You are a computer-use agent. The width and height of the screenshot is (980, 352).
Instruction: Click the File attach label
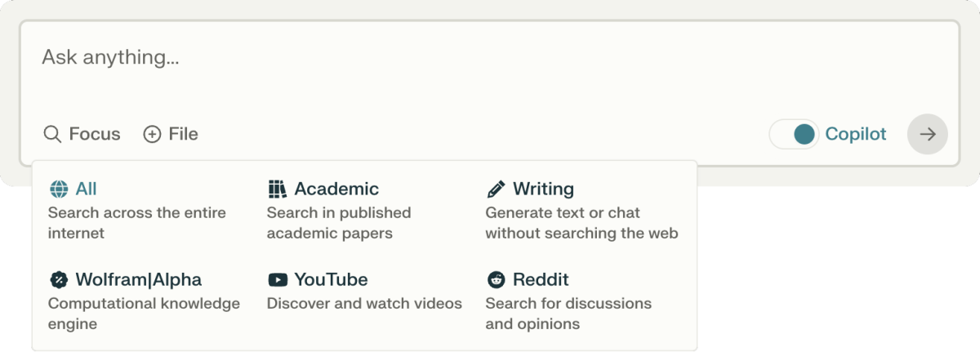pyautogui.click(x=183, y=135)
